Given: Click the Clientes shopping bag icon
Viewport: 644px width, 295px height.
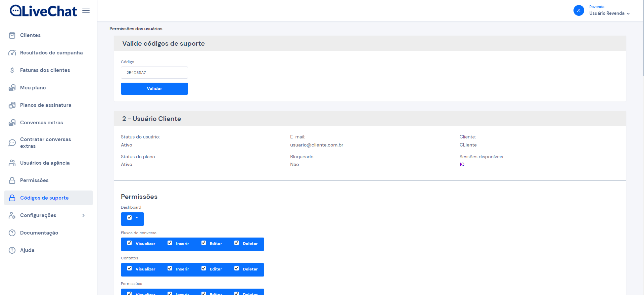Looking at the screenshot, I should [12, 35].
